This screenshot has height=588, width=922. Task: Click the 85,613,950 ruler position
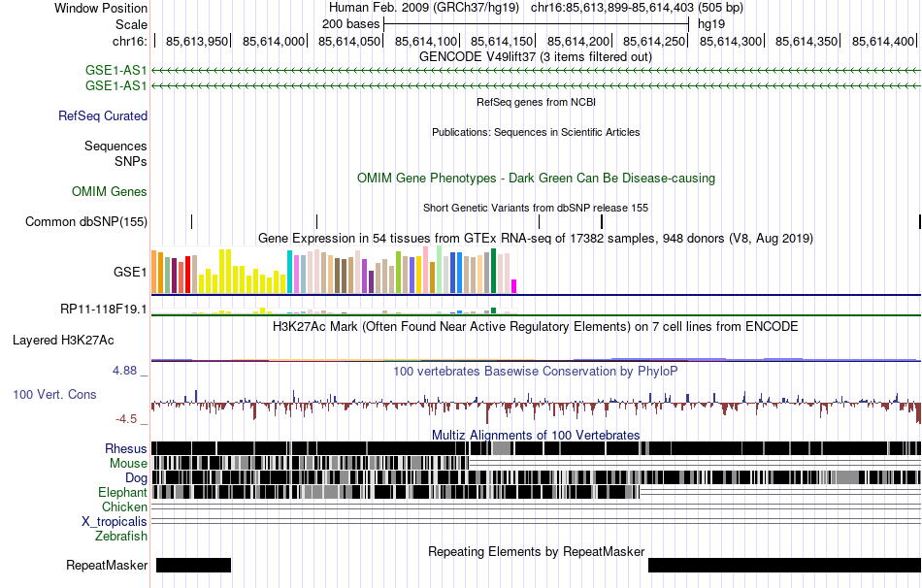tap(196, 41)
